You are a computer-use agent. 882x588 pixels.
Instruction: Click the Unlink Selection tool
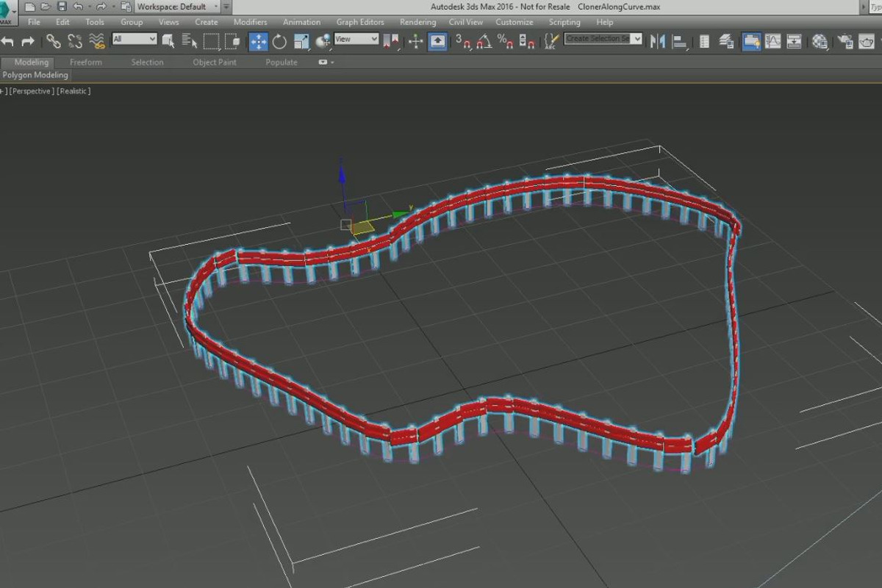point(74,41)
